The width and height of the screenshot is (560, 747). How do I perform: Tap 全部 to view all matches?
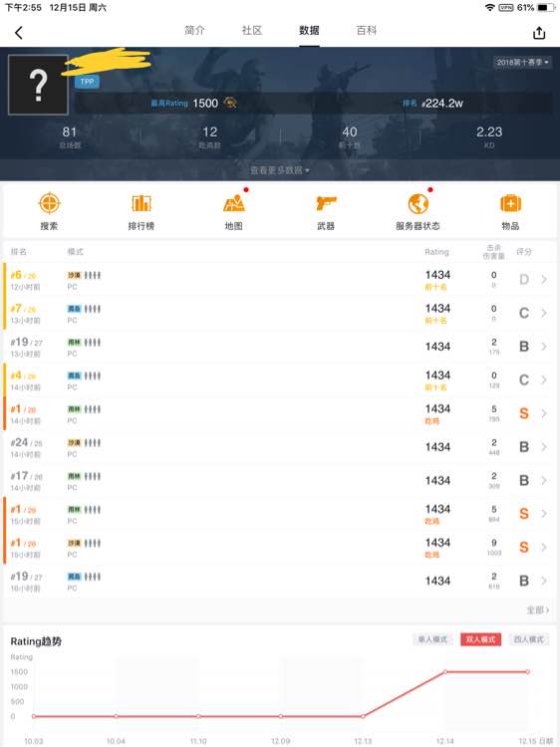538,610
